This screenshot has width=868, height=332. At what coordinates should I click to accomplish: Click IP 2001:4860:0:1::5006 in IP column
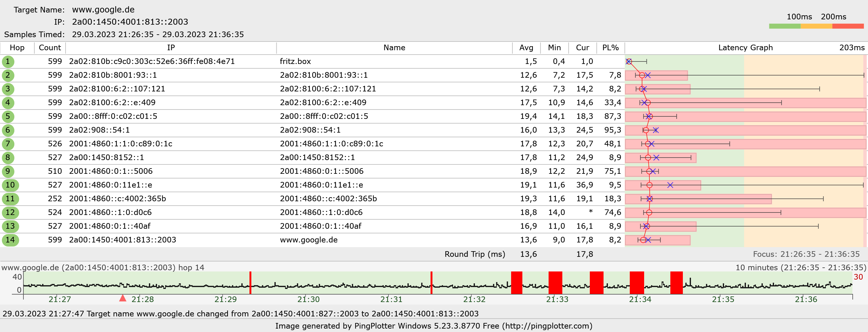point(111,171)
